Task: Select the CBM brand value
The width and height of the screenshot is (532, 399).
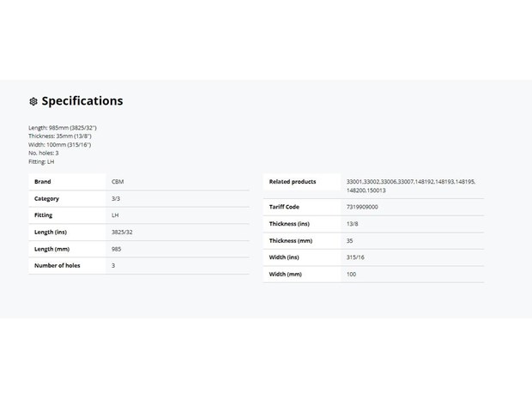Action: click(118, 182)
